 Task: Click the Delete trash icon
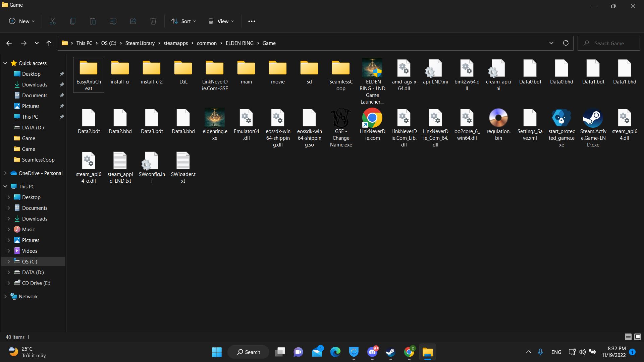(153, 21)
